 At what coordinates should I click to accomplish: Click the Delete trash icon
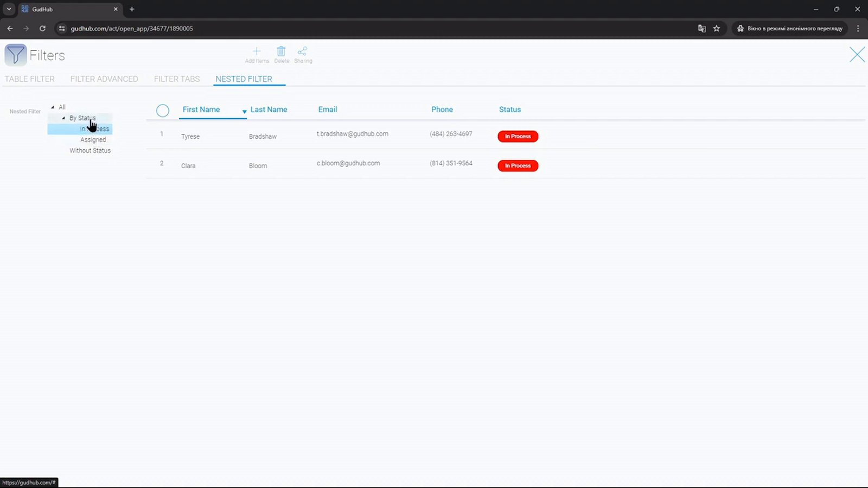tap(281, 51)
